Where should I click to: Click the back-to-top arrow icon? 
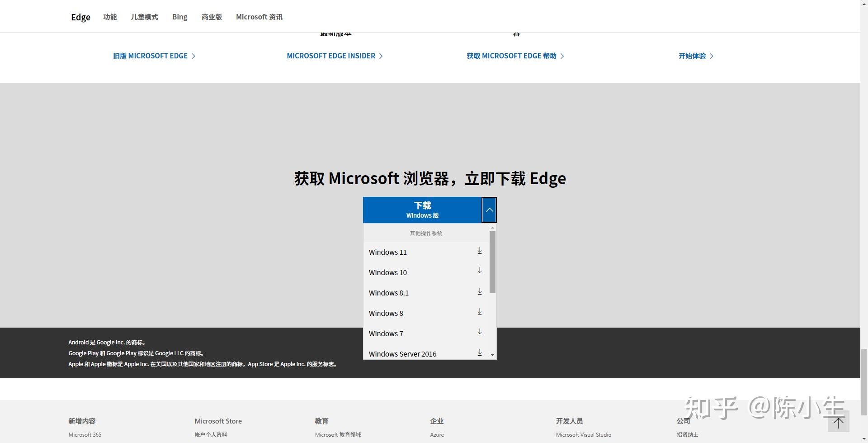[x=839, y=423]
